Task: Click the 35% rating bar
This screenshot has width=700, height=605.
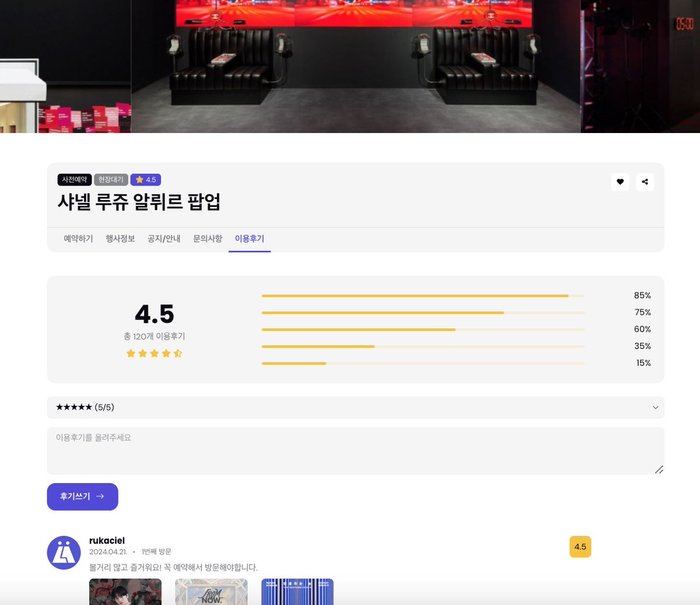Action: tap(423, 347)
